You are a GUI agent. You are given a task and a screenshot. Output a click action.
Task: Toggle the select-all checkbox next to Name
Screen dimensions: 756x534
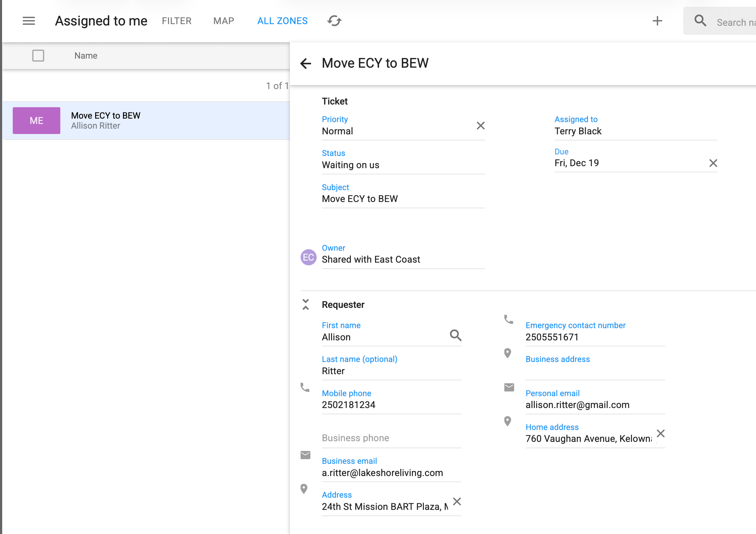(38, 56)
